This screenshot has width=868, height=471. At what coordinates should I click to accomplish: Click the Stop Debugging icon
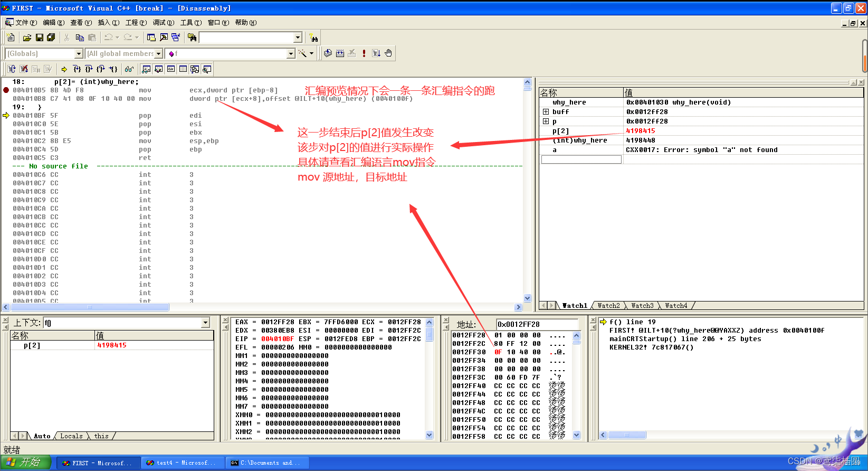pos(24,69)
